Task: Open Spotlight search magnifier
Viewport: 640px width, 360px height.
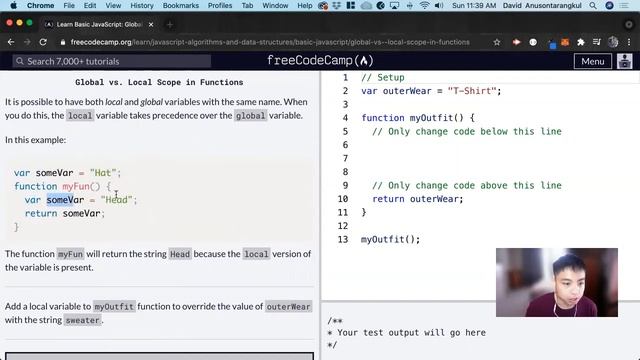Action: pos(593,5)
